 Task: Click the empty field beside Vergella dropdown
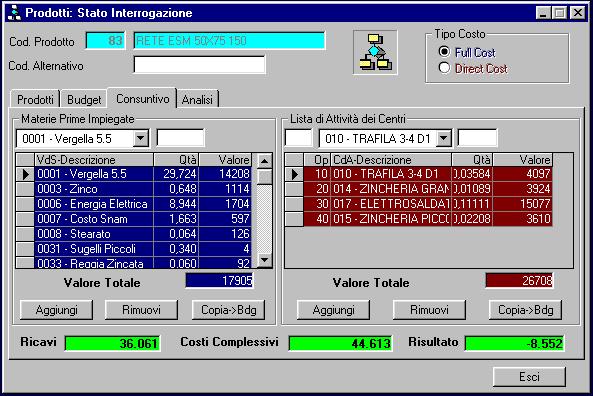tap(180, 138)
